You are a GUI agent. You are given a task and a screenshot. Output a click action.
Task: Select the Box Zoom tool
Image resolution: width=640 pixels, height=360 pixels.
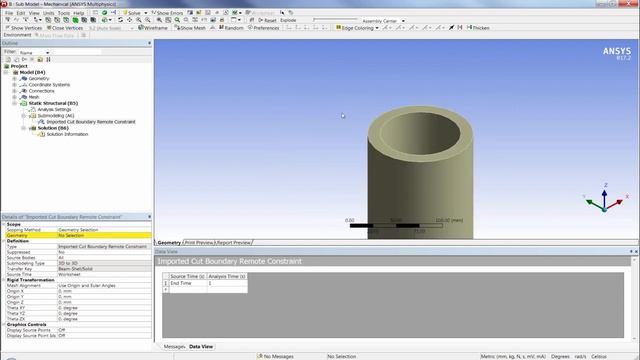[x=148, y=20]
